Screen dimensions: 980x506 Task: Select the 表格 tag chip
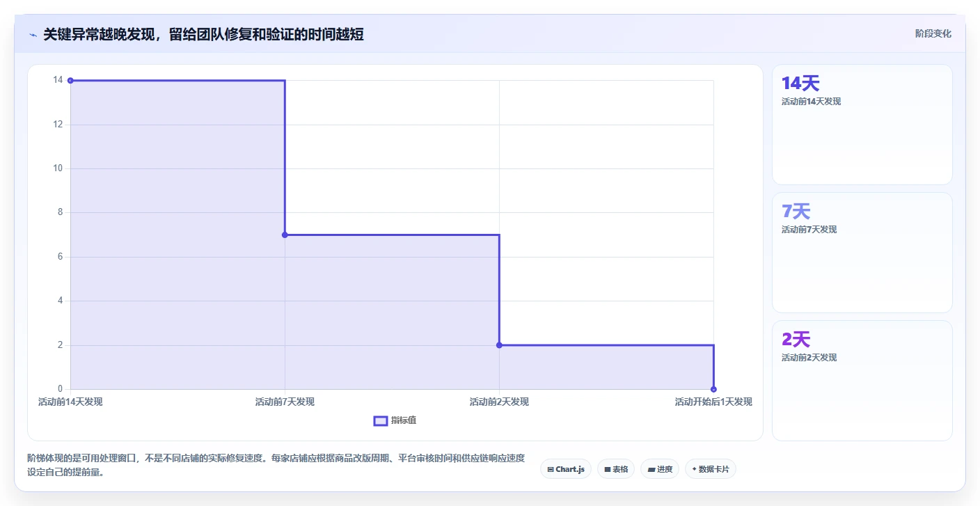615,469
